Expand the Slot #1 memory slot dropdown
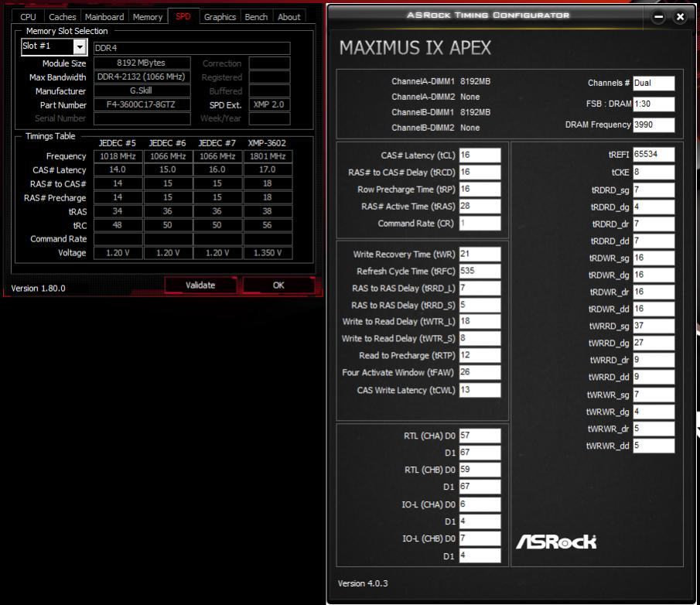The image size is (700, 605). pyautogui.click(x=80, y=46)
